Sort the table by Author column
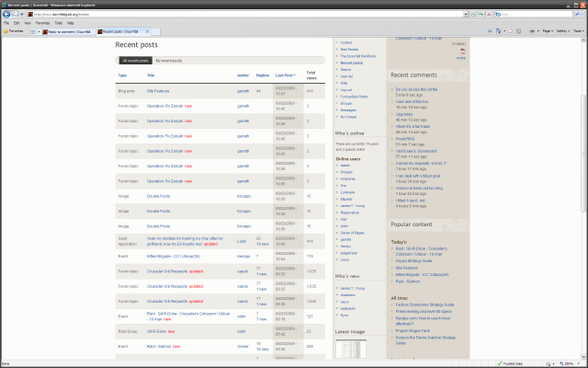This screenshot has height=368, width=588. point(243,75)
